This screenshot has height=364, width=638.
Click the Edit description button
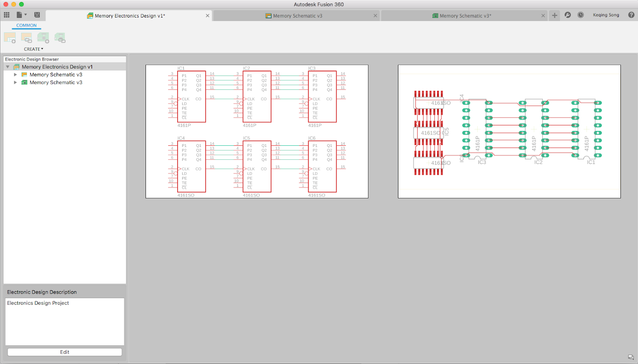[65, 352]
